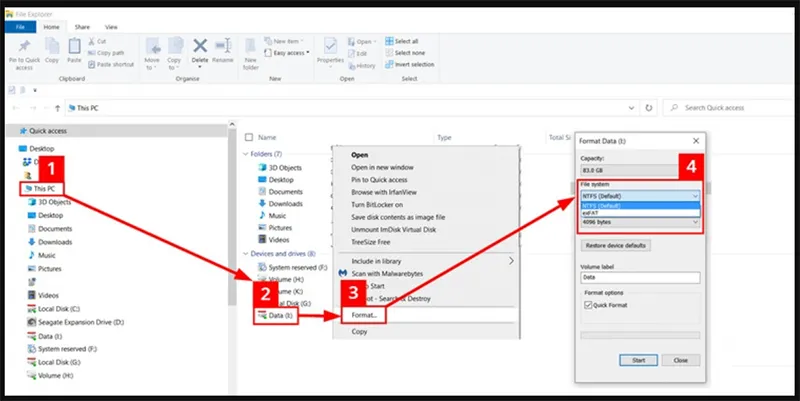Toggle the select-all checkbox near Name
The width and height of the screenshot is (800, 401).
249,137
